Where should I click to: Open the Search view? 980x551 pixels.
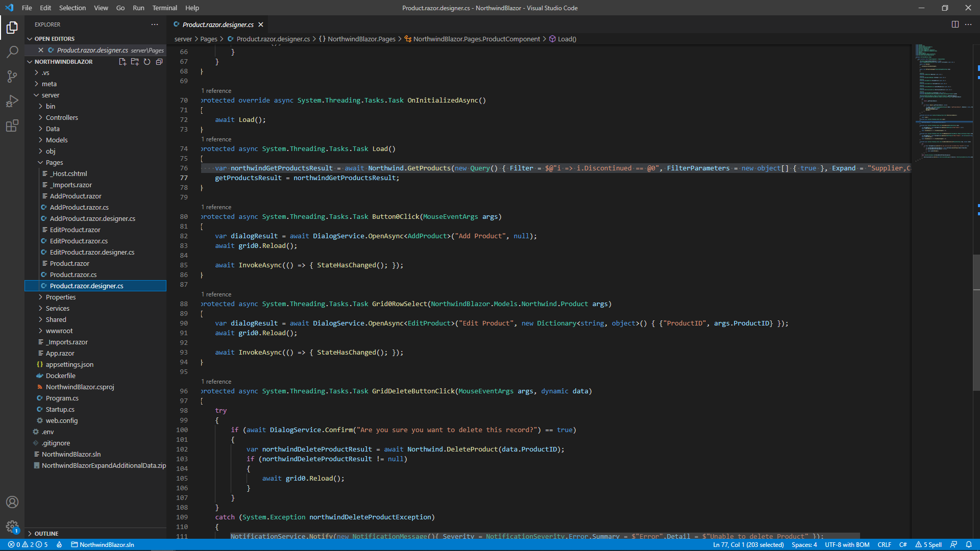12,52
